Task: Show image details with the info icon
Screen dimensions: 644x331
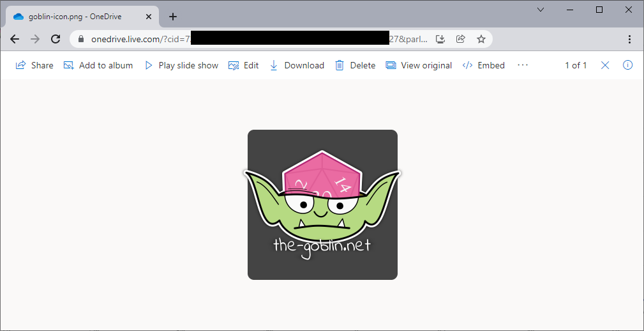Action: pos(627,65)
